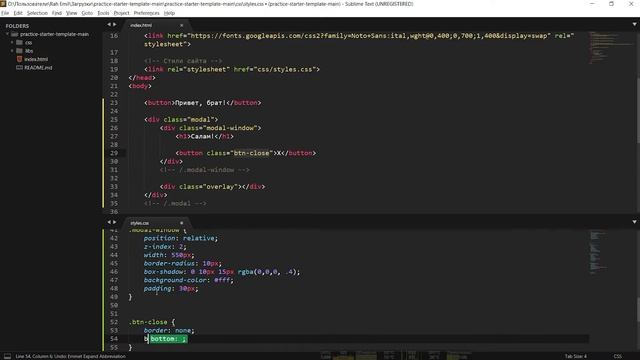Click the status bar line and column text
Image resolution: width=640 pixels, height=360 pixels.
pyautogui.click(x=70, y=356)
